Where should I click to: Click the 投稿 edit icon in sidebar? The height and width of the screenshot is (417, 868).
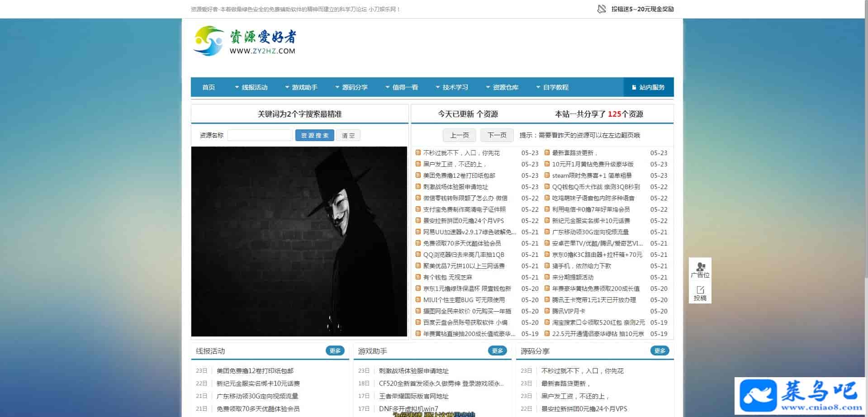pos(700,290)
